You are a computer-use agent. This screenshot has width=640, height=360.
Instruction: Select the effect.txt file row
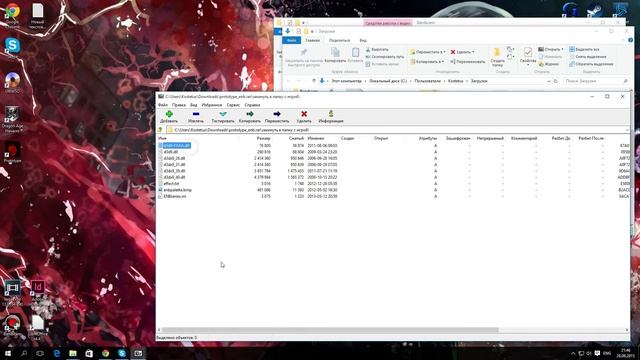(171, 184)
